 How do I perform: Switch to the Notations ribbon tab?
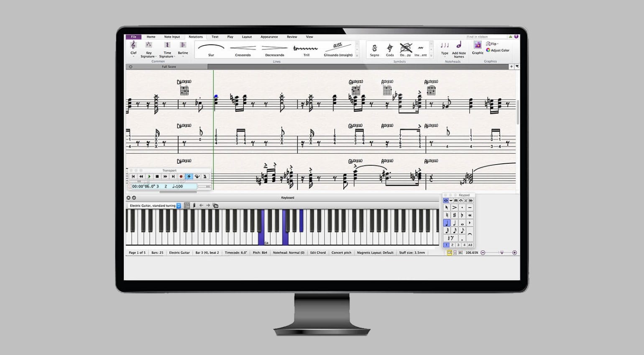pyautogui.click(x=196, y=37)
